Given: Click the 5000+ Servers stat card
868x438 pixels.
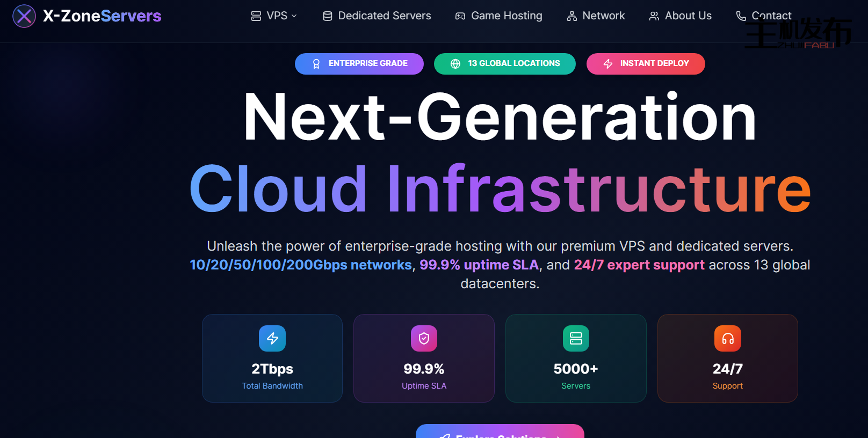Looking at the screenshot, I should pos(576,358).
